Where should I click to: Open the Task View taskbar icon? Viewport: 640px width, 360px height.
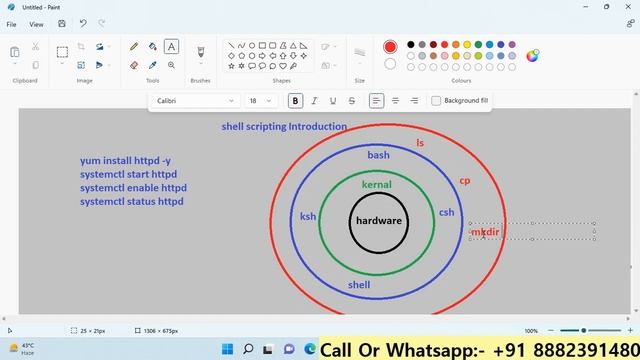(268, 349)
